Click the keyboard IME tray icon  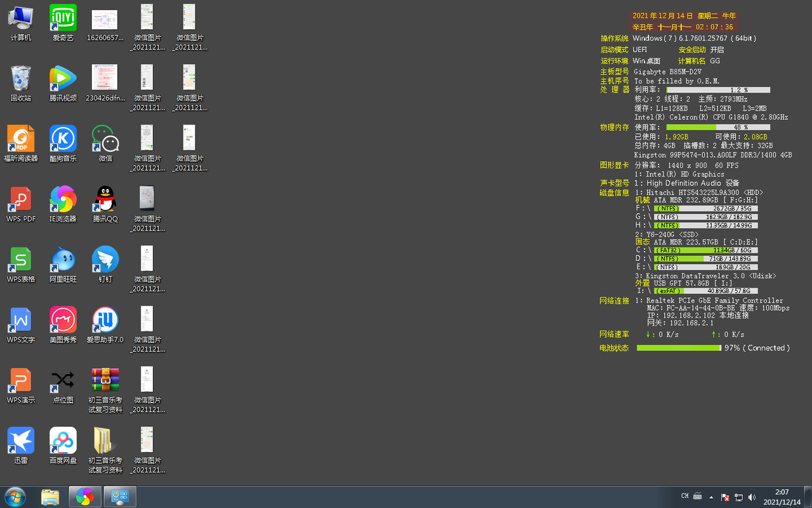(698, 496)
